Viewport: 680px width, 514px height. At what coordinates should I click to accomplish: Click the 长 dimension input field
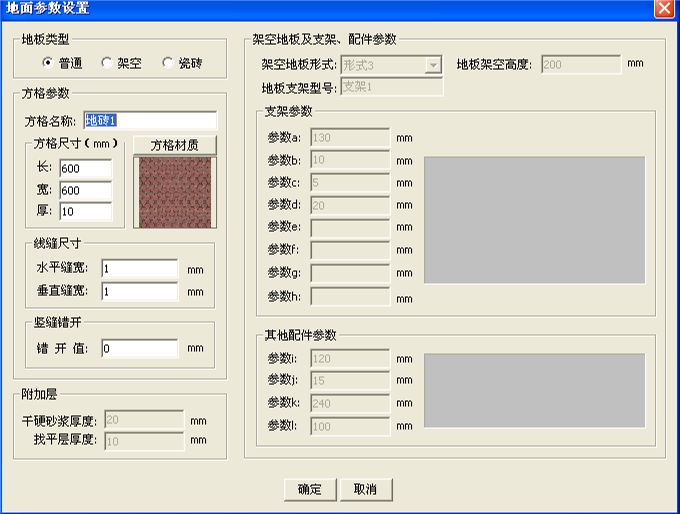pos(85,168)
